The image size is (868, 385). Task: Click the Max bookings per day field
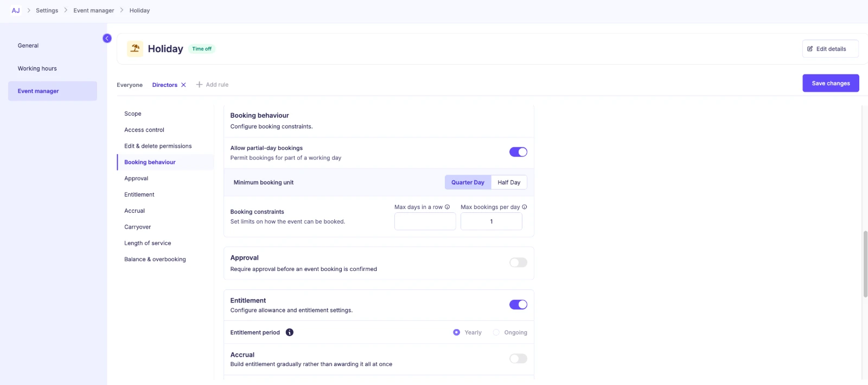492,222
